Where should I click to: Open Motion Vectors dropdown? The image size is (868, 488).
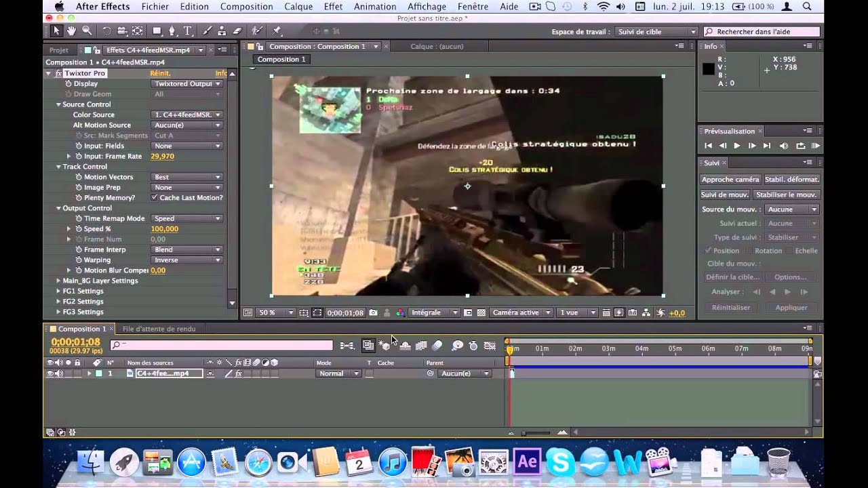[x=186, y=177]
